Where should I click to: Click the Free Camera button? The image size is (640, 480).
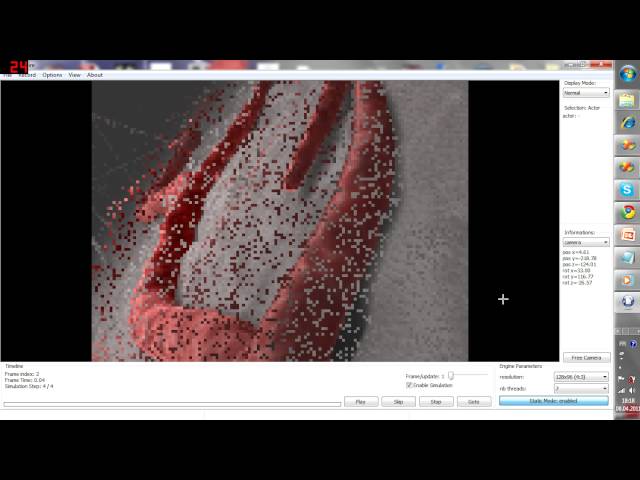587,358
